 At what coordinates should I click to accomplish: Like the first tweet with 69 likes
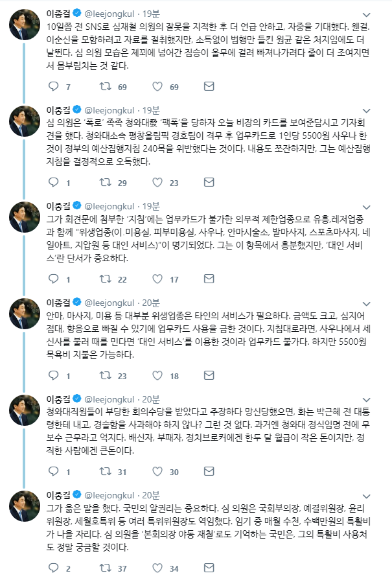coord(156,86)
